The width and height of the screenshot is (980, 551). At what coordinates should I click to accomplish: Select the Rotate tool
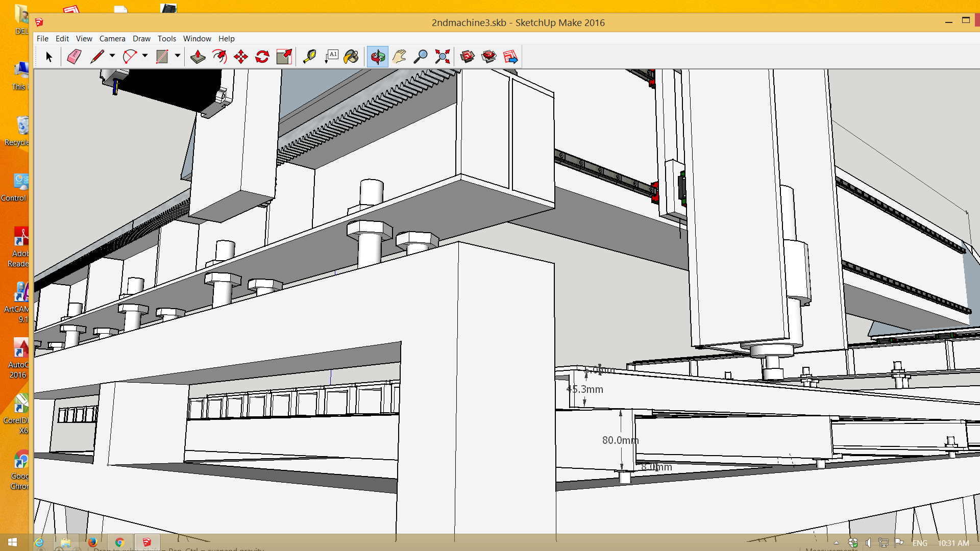click(262, 57)
